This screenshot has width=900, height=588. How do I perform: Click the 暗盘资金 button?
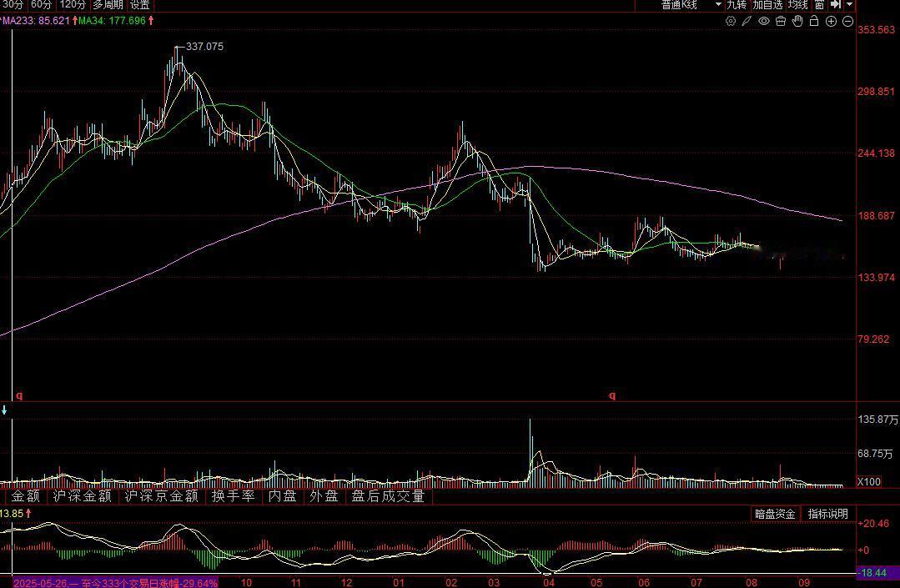(775, 514)
